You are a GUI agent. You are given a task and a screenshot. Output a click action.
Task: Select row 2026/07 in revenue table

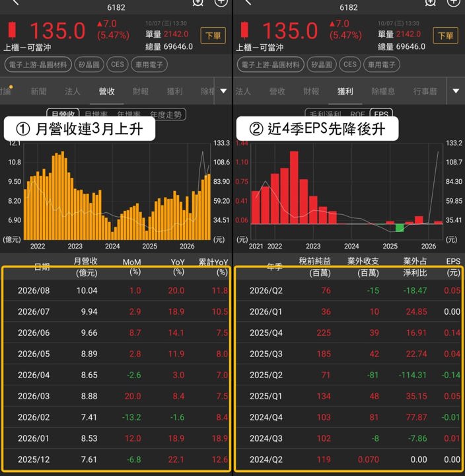[x=116, y=311]
